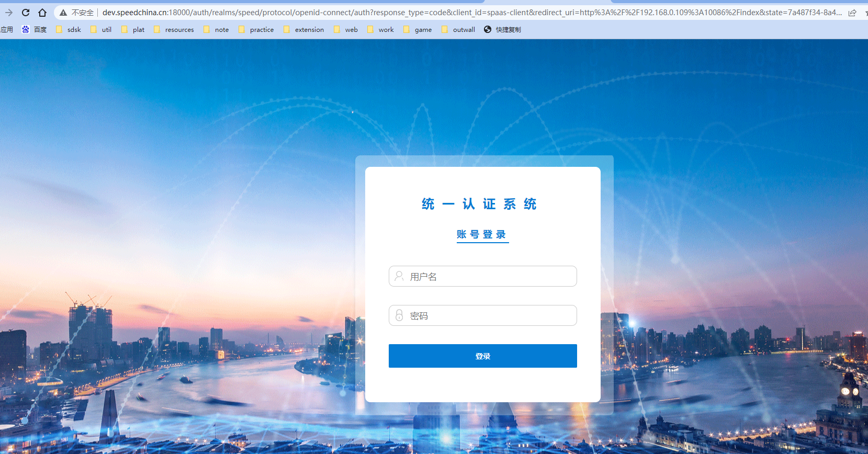Open the sdsk bookmark folder
Viewport: 868px width, 454px height.
pos(69,30)
